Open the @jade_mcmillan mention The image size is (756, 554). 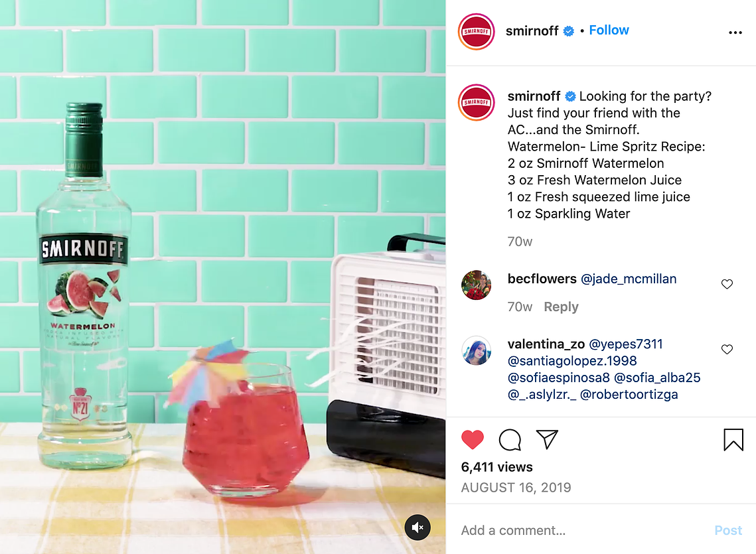(629, 279)
